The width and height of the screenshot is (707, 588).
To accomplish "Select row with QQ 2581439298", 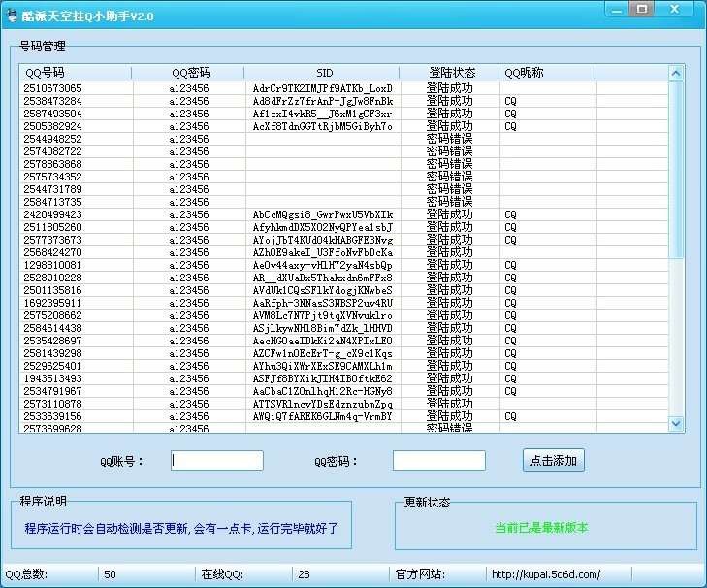I will 344,354.
